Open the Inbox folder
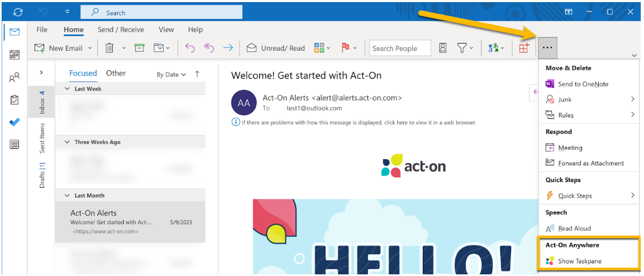644x276 pixels. tap(41, 102)
